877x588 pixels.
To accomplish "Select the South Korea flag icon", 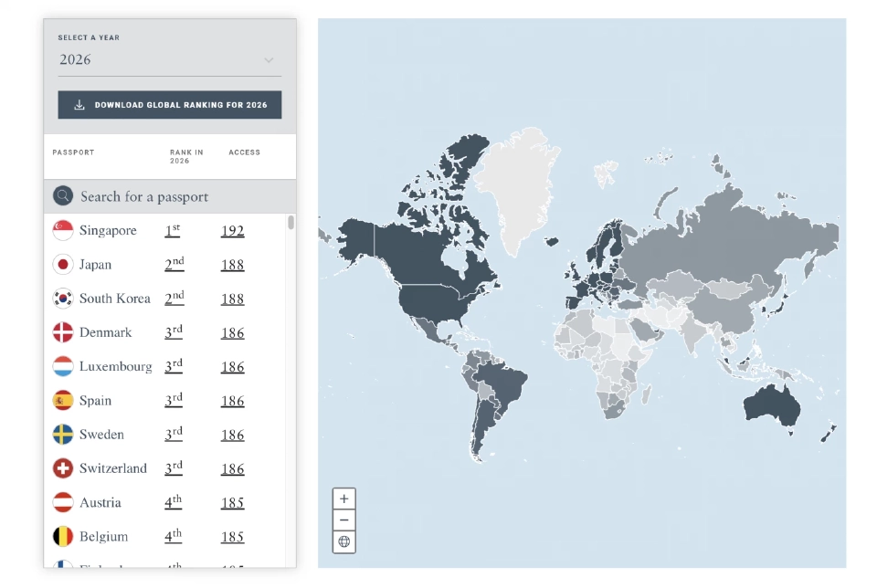I will [x=62, y=299].
